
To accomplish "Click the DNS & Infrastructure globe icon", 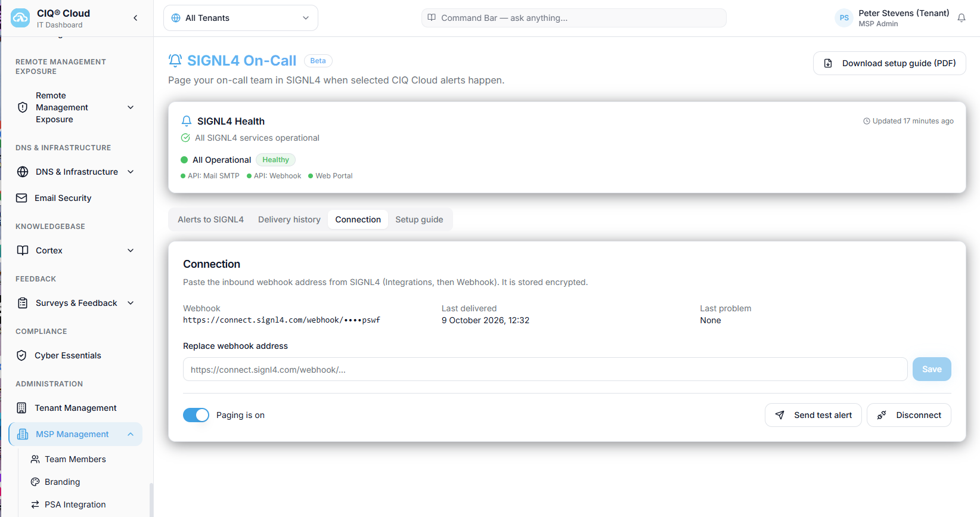I will (x=23, y=172).
